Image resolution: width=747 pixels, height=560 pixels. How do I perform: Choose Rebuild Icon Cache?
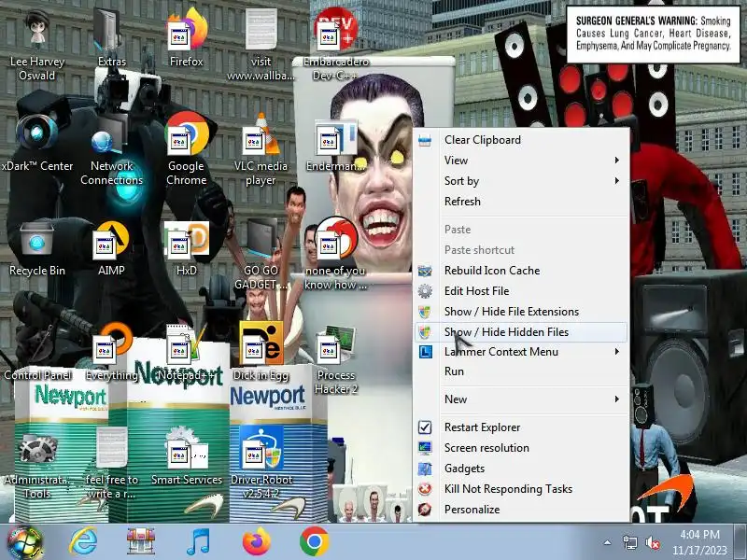click(x=522, y=270)
